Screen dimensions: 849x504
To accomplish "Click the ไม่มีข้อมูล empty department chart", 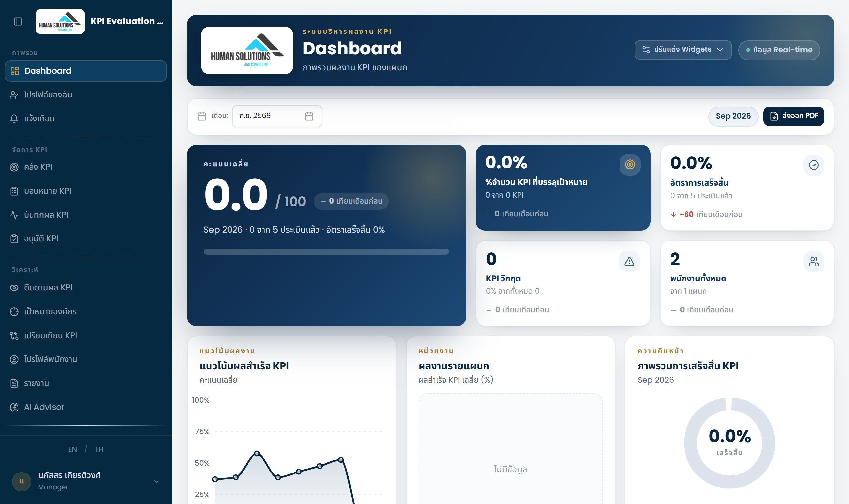I will (510, 469).
